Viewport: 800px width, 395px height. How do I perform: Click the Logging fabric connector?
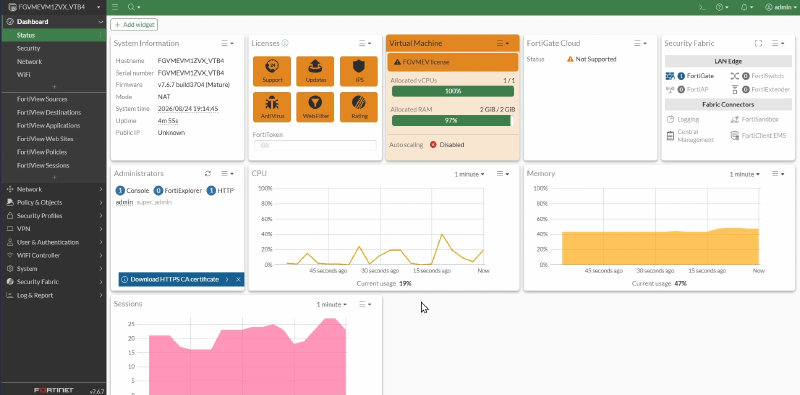click(683, 119)
